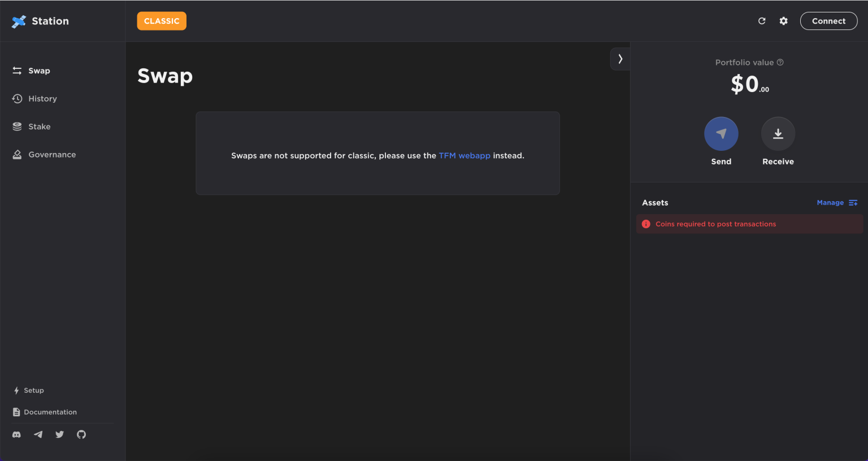Image resolution: width=868 pixels, height=461 pixels.
Task: Click the refresh icon in top bar
Action: (762, 21)
